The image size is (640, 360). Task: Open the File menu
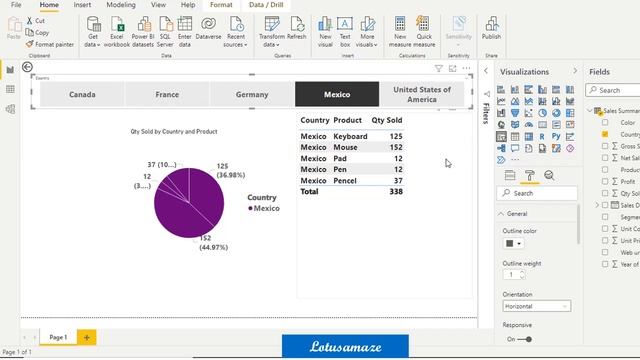(x=16, y=5)
